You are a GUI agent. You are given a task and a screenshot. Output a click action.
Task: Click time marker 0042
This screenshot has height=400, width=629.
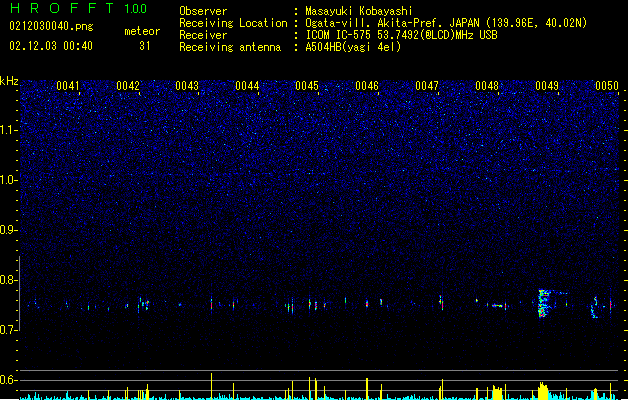[x=128, y=86]
